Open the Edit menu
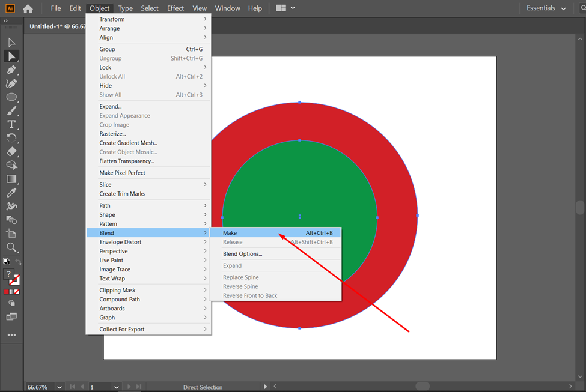Image resolution: width=586 pixels, height=392 pixels. point(75,8)
